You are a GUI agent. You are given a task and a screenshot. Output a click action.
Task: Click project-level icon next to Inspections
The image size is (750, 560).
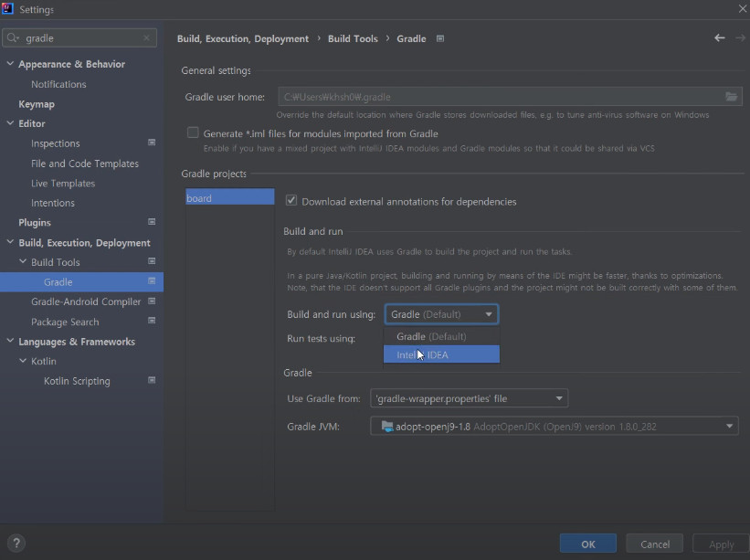[x=152, y=143]
